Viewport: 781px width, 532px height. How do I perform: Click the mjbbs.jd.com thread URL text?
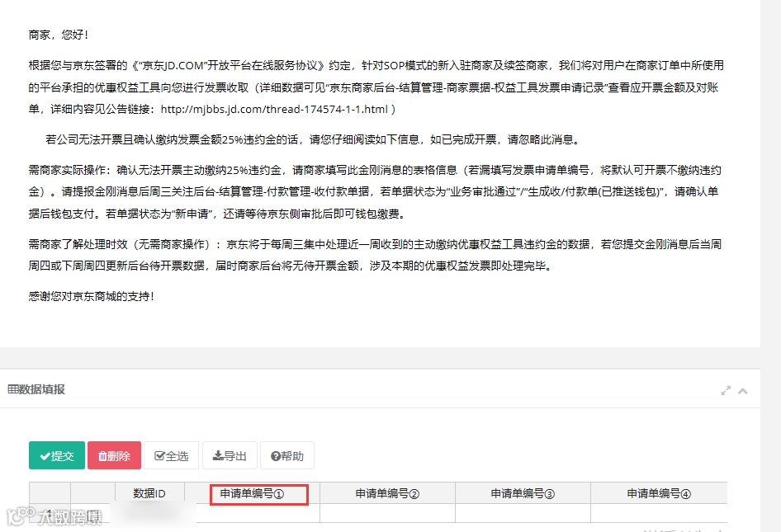click(274, 109)
